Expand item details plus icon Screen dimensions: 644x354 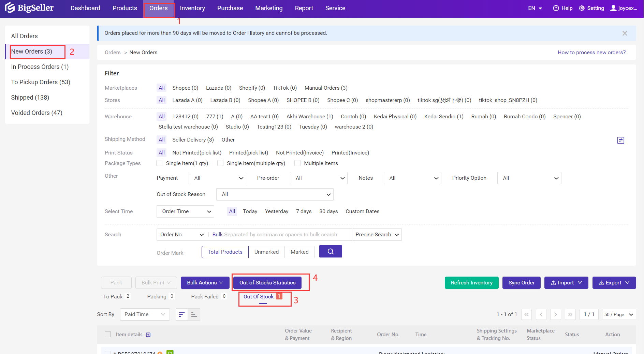pos(148,335)
